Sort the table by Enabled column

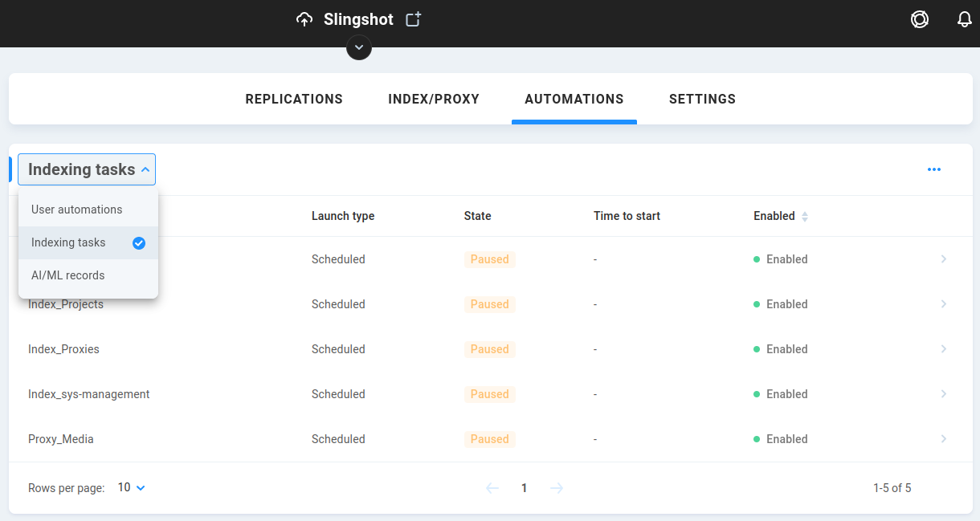(781, 216)
